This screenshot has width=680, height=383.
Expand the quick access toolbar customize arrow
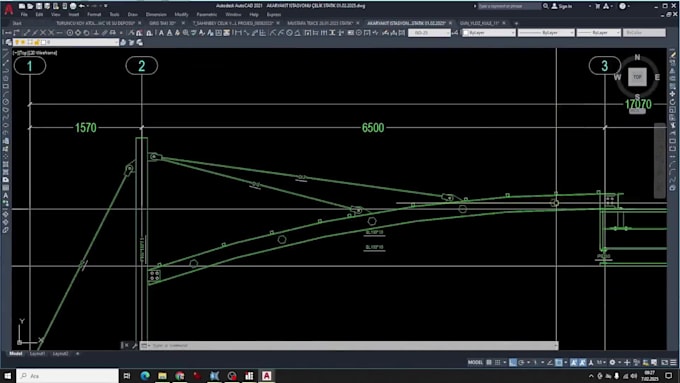[x=105, y=6]
